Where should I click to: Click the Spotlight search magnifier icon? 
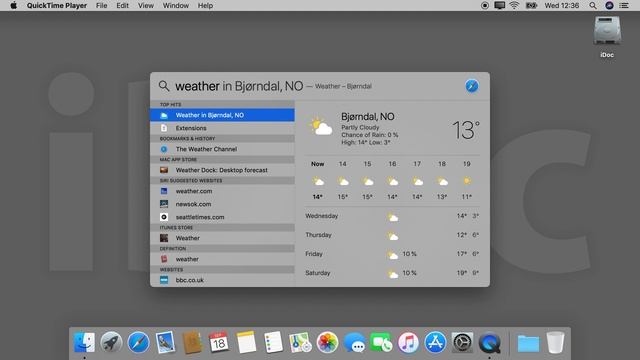pos(164,86)
